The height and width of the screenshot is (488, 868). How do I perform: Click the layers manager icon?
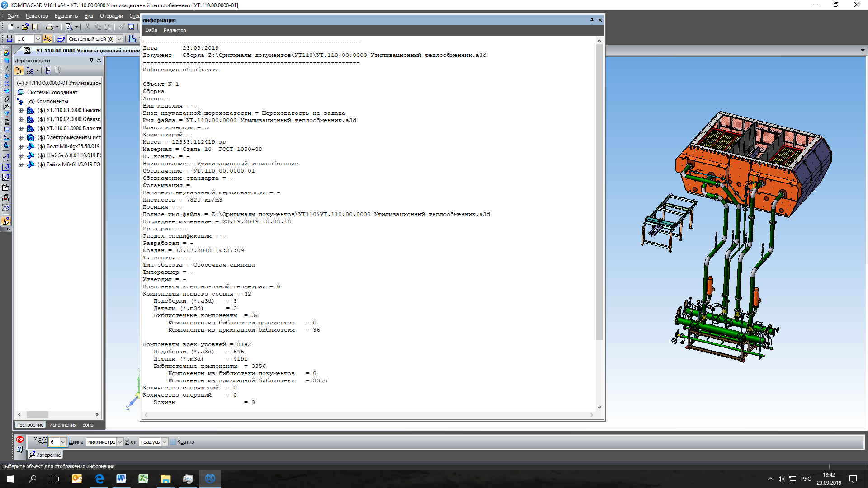[61, 39]
